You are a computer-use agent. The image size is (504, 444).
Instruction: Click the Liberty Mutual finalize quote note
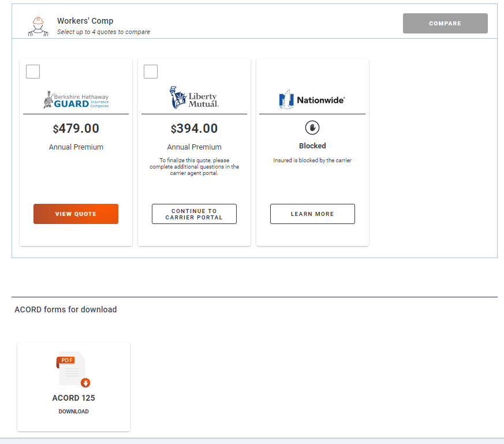click(x=194, y=167)
